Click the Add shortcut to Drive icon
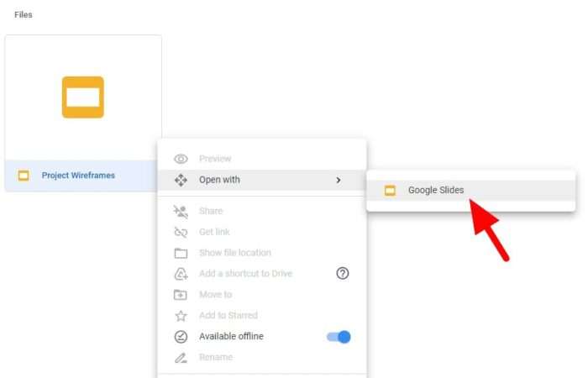 pyautogui.click(x=181, y=274)
